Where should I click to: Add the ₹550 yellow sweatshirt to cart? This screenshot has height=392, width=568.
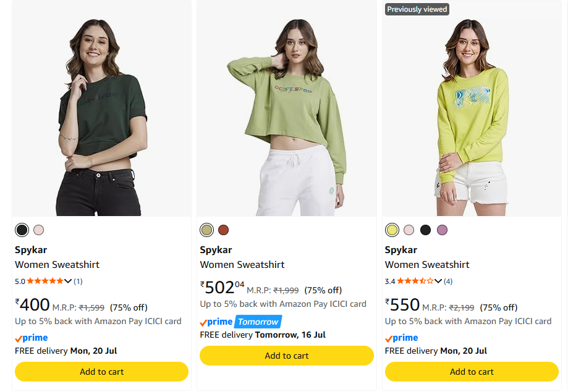[x=472, y=372]
